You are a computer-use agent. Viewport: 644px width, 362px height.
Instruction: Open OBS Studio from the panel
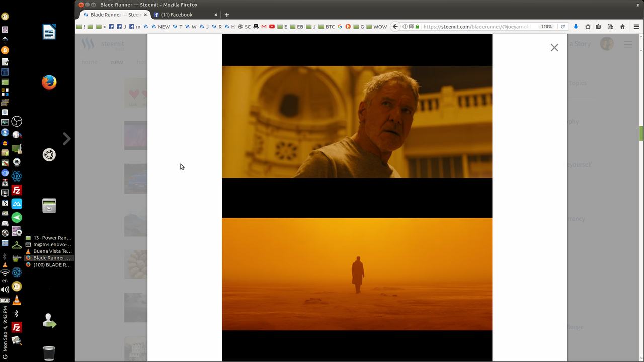[x=17, y=121]
